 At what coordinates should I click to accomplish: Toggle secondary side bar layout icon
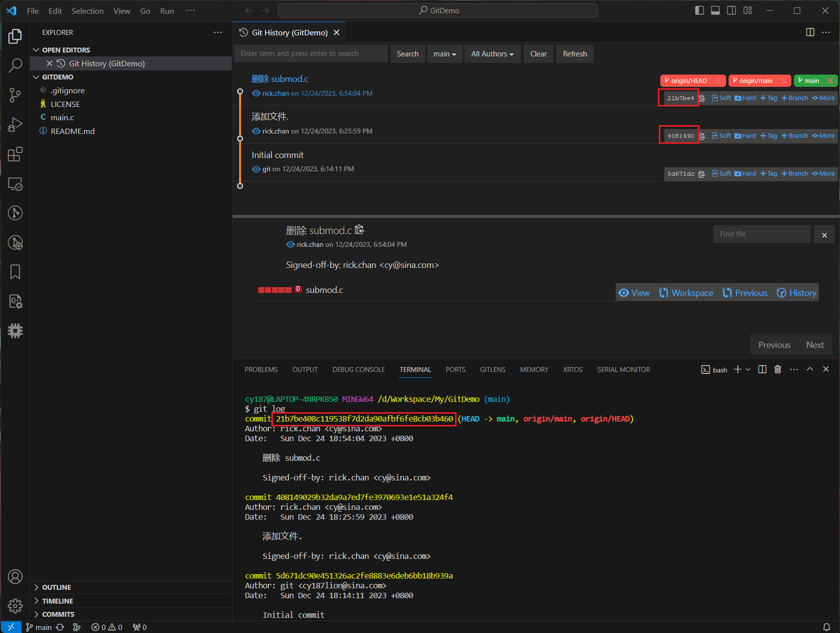pos(732,10)
